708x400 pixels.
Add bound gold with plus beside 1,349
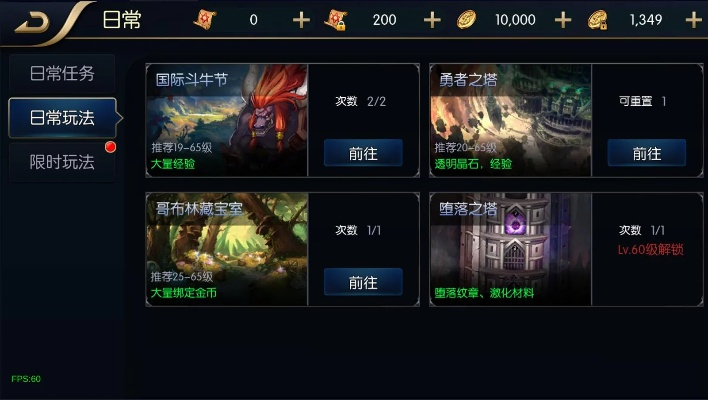(x=694, y=20)
